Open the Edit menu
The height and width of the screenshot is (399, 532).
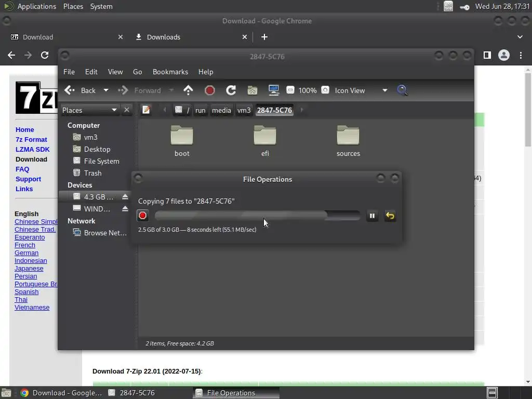tap(91, 72)
